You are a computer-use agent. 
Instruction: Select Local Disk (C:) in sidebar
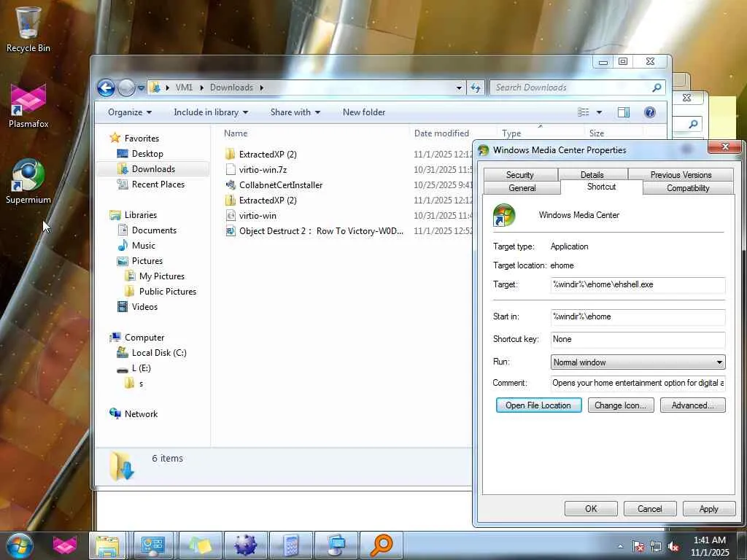[x=159, y=353]
